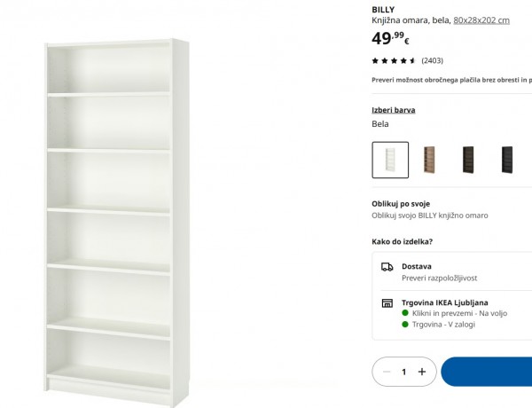Enlarge the white BILLY bookcase image

pyautogui.click(x=116, y=221)
